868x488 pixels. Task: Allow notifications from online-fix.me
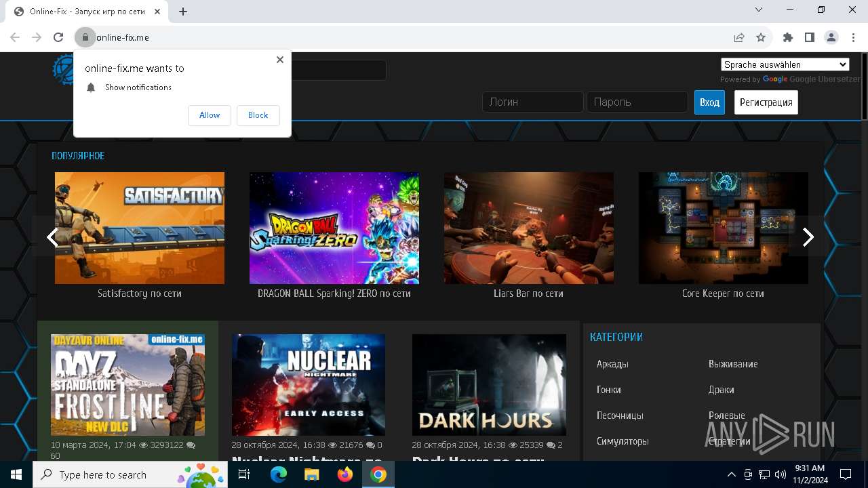click(x=210, y=115)
